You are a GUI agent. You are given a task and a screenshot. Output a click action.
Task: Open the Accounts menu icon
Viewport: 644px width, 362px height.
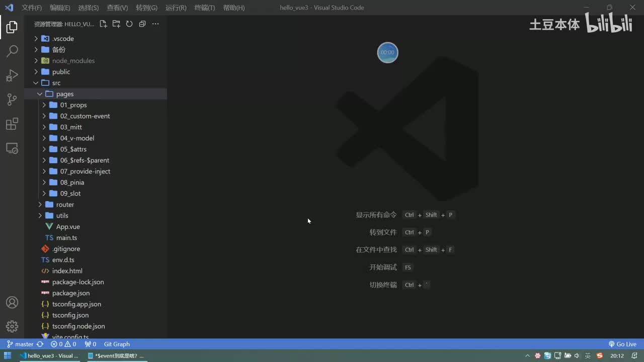pyautogui.click(x=12, y=303)
